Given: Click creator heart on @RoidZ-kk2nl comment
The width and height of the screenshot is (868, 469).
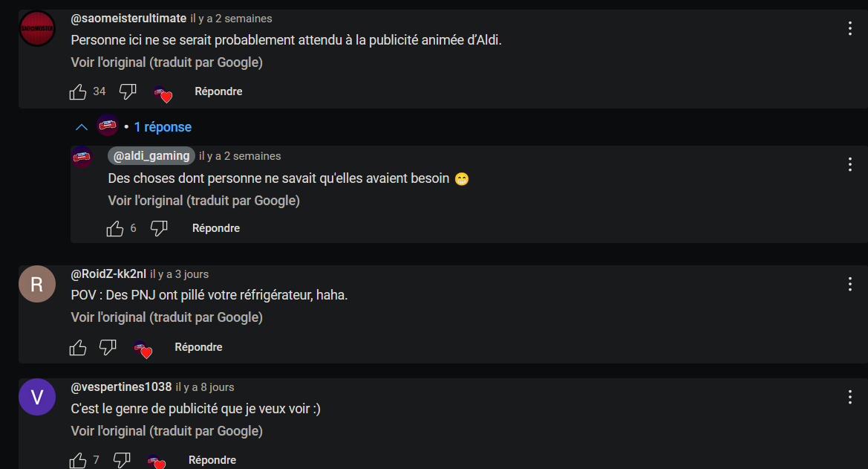Looking at the screenshot, I should point(143,349).
